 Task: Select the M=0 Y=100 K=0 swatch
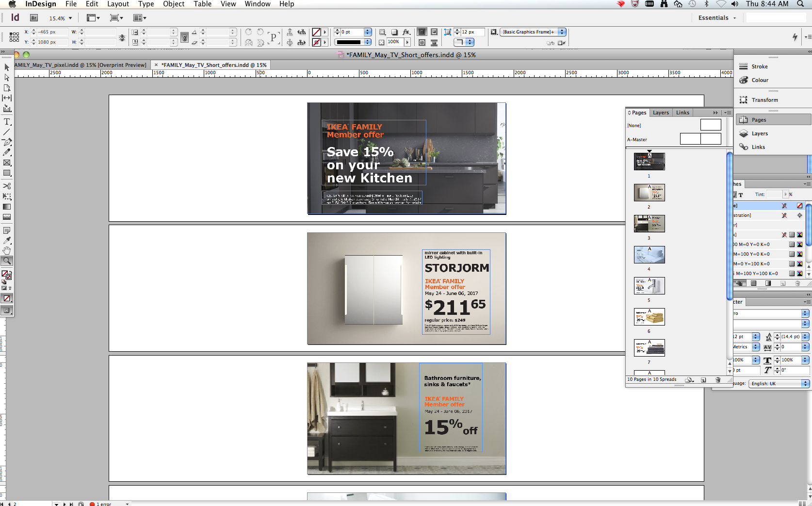768,264
